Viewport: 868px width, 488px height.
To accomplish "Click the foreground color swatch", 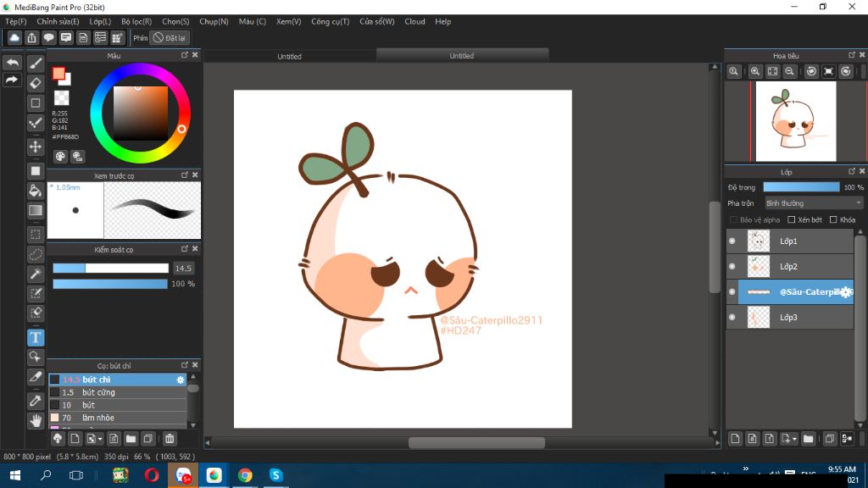I will click(x=58, y=74).
